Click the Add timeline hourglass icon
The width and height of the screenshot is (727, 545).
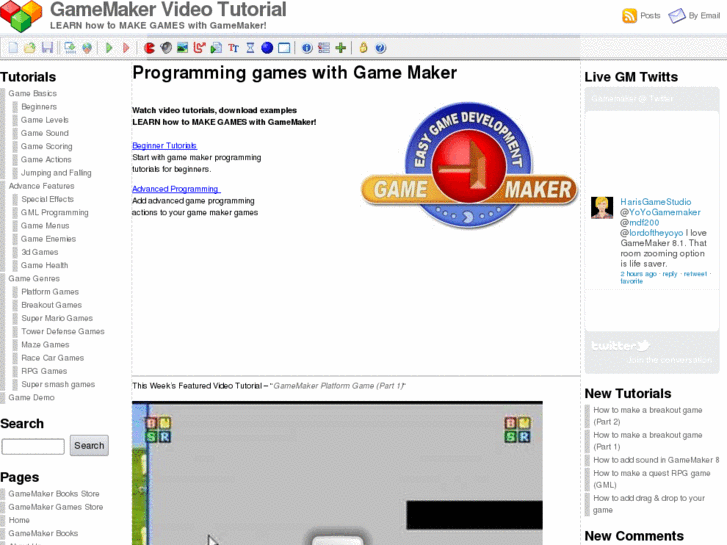click(250, 48)
